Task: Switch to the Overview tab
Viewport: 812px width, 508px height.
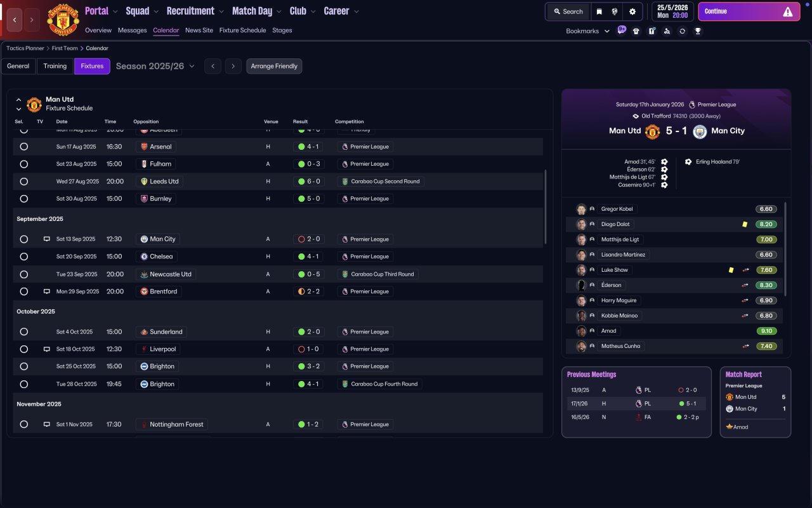Action: (x=98, y=30)
